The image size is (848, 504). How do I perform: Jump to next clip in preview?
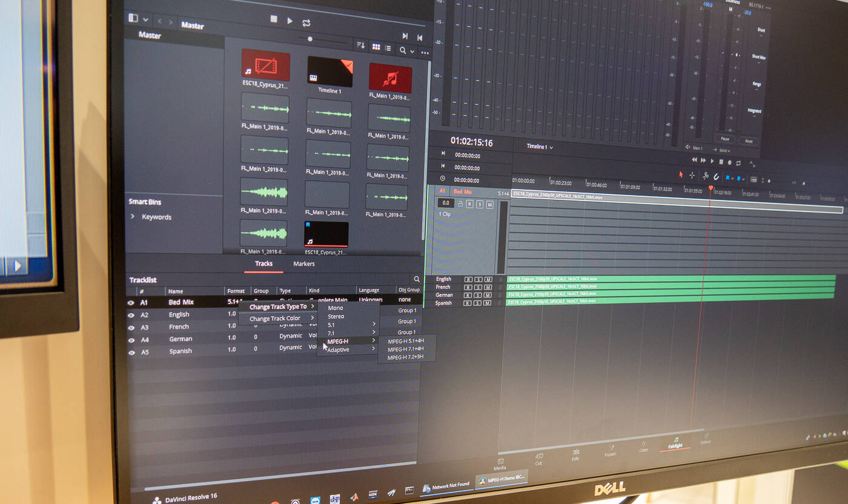[405, 36]
